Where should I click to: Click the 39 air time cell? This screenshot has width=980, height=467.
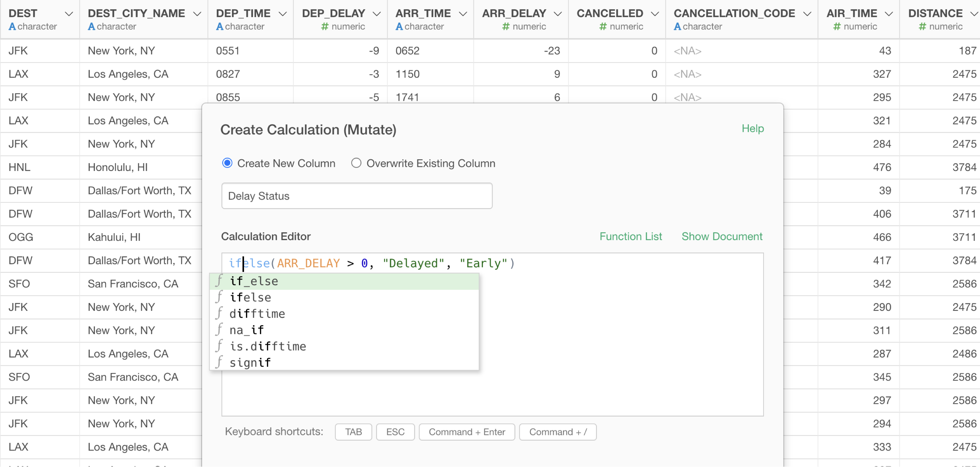859,191
